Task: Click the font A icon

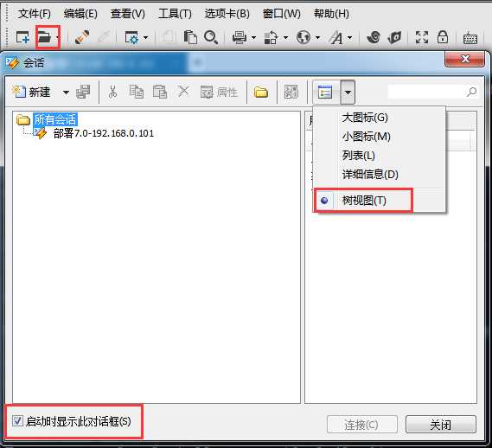Action: point(335,37)
